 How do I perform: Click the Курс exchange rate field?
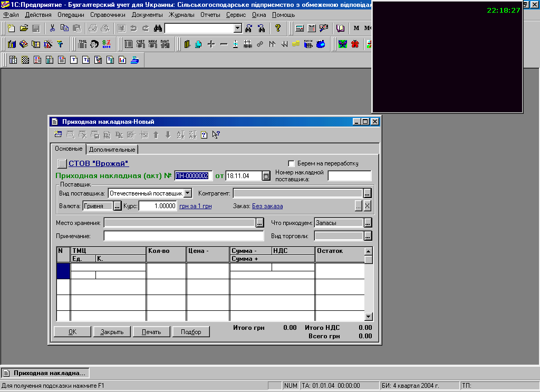158,206
